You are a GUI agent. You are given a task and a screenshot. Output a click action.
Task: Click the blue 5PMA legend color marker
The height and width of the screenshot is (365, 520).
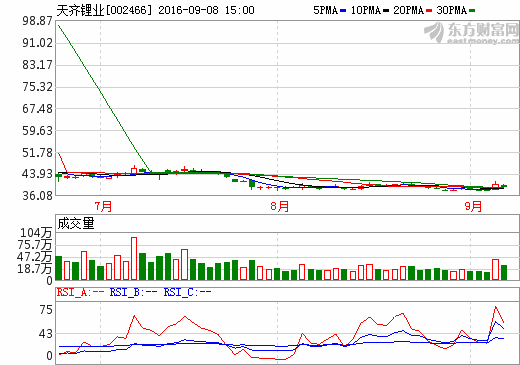(x=343, y=11)
